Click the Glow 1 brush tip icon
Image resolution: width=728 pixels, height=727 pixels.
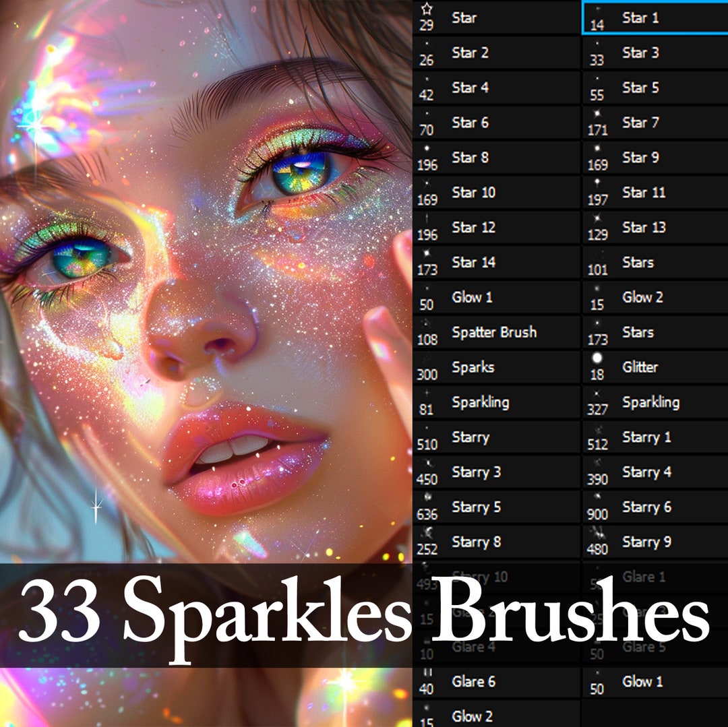[426, 294]
